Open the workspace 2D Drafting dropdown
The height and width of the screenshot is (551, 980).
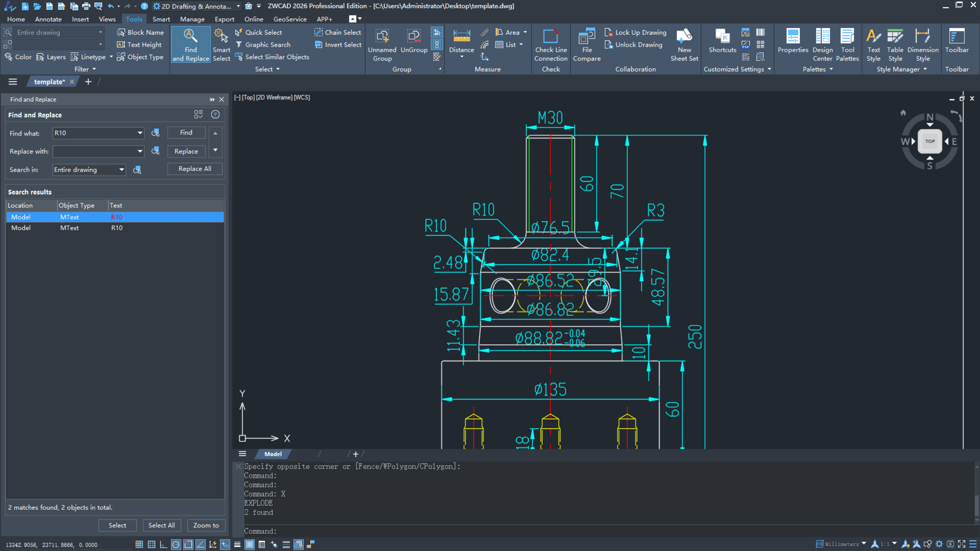(x=238, y=6)
